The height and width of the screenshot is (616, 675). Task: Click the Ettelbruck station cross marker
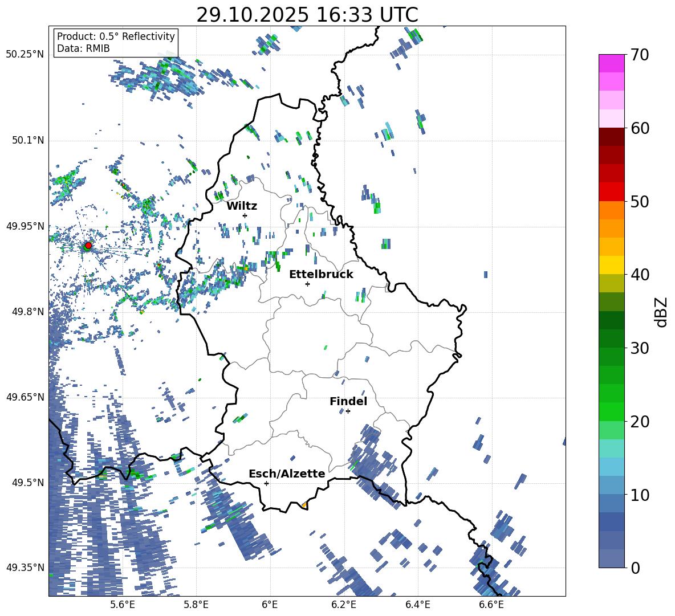coord(307,284)
